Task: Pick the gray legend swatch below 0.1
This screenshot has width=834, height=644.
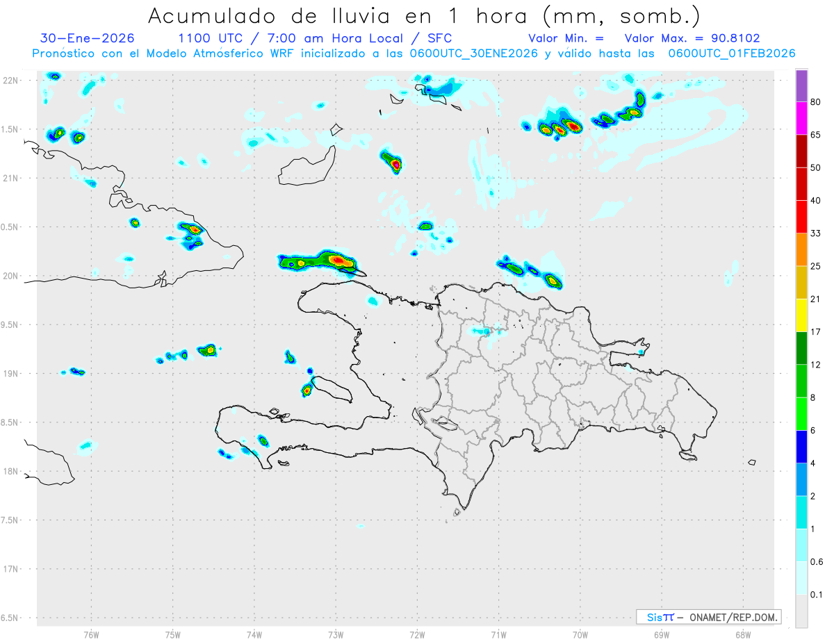Action: click(x=801, y=611)
